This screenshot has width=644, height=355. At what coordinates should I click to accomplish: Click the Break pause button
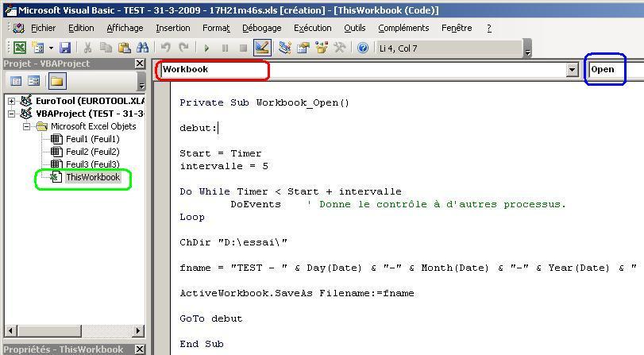click(x=225, y=48)
